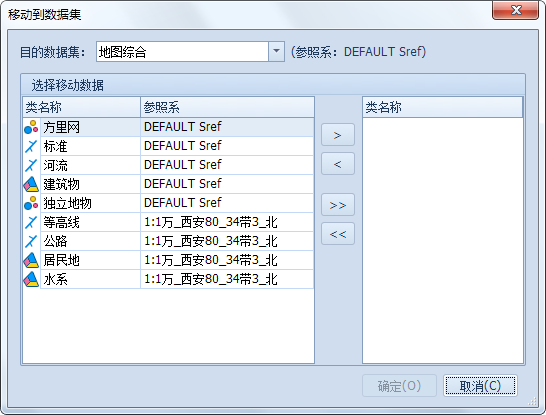Click the < button to remove the selection
This screenshot has height=415, width=546.
coord(338,163)
